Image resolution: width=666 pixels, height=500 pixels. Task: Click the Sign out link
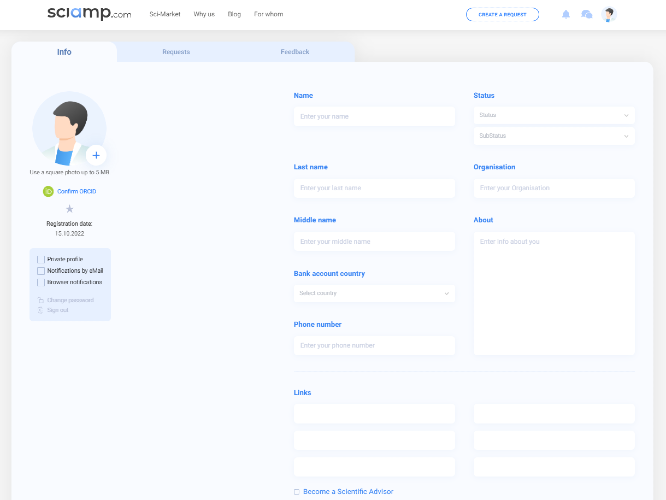(58, 310)
